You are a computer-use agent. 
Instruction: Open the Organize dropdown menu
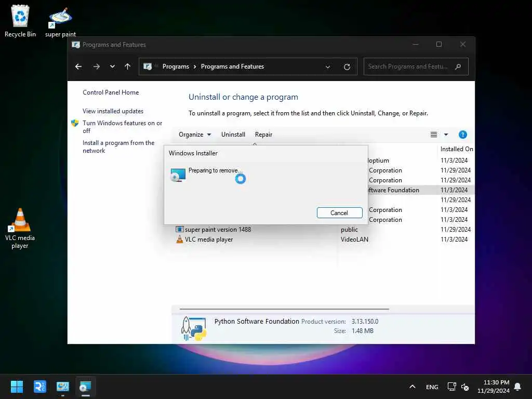[x=195, y=135]
